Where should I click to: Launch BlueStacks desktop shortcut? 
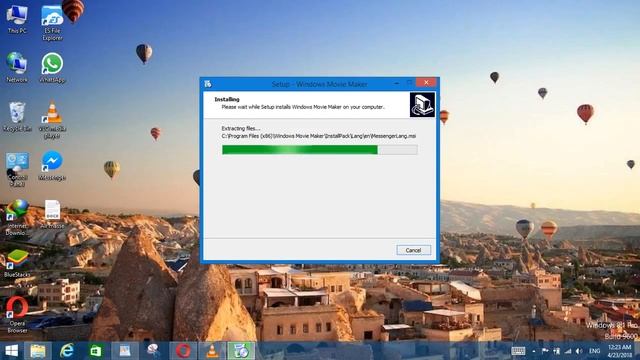tap(17, 263)
